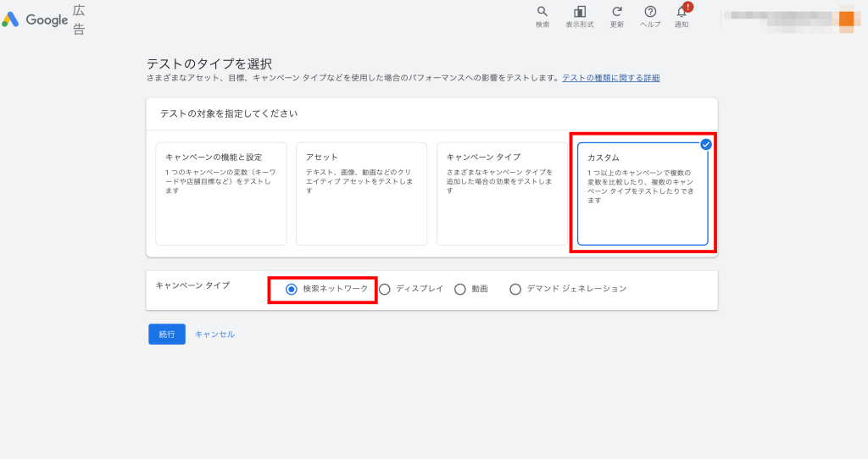Click the Google Ads logo
Viewport: 868px width, 459px height.
pos(44,20)
